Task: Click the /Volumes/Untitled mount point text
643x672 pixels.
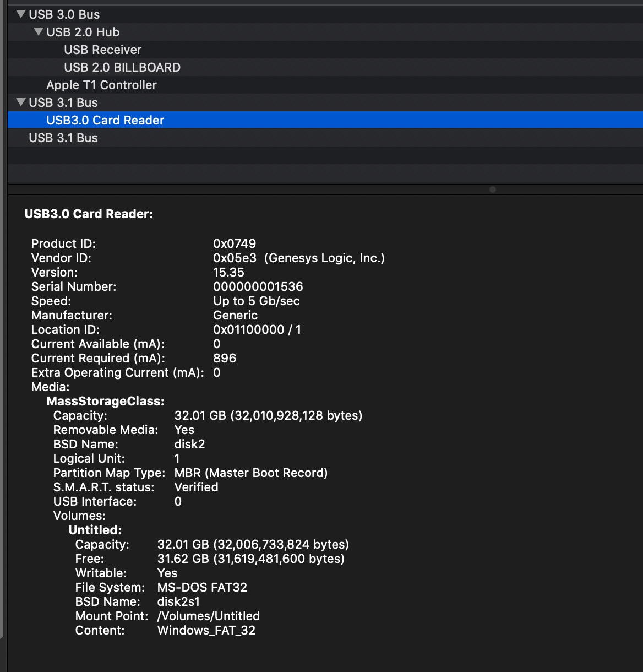Action: (208, 616)
